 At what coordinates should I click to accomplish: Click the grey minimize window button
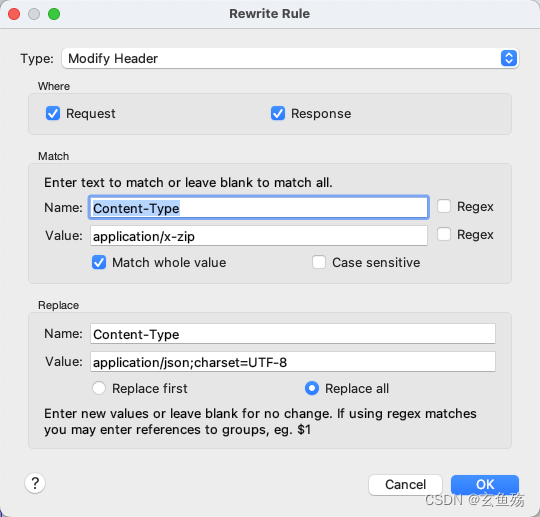(x=34, y=14)
